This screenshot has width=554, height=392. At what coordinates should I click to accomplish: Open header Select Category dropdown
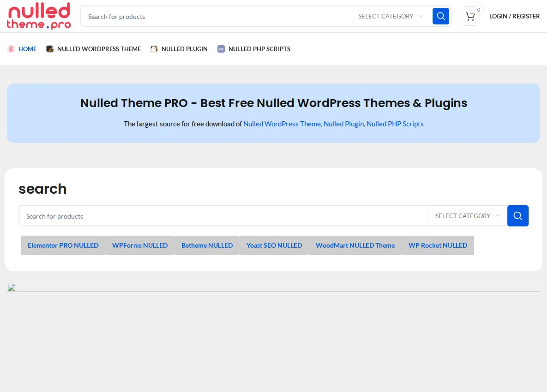click(x=391, y=16)
